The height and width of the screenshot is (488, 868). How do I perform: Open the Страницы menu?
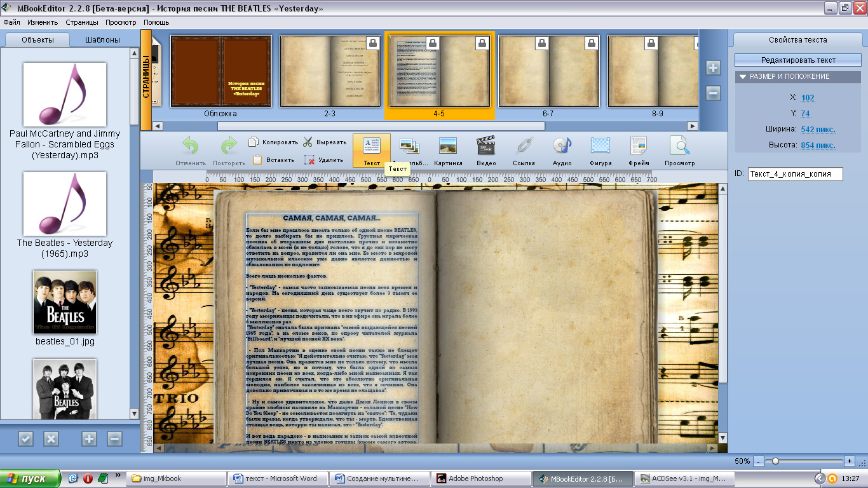[x=82, y=22]
